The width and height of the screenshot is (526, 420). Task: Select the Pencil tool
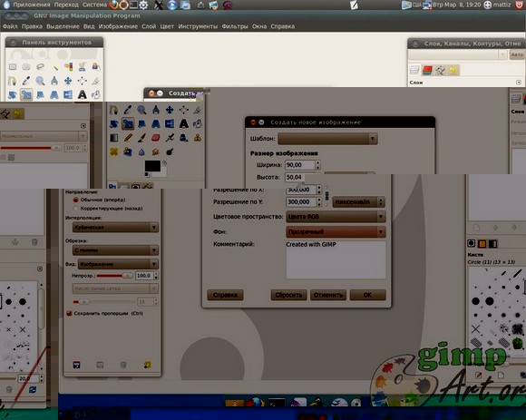pyautogui.click(x=128, y=138)
